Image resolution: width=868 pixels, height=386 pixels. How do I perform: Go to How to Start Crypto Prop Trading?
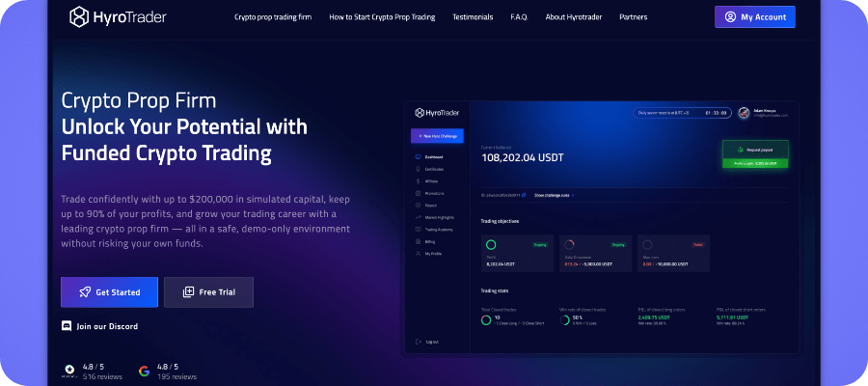pos(384,17)
